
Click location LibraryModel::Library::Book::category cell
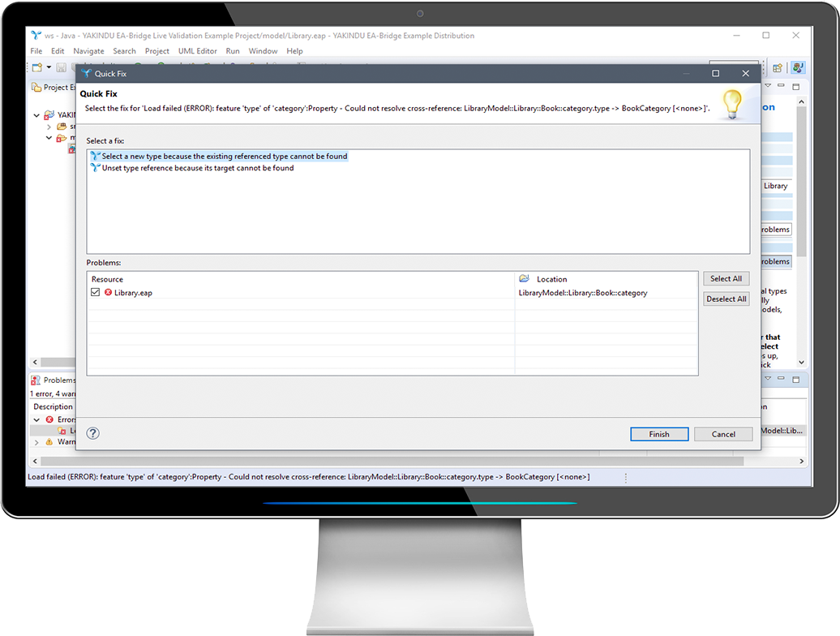coord(583,293)
